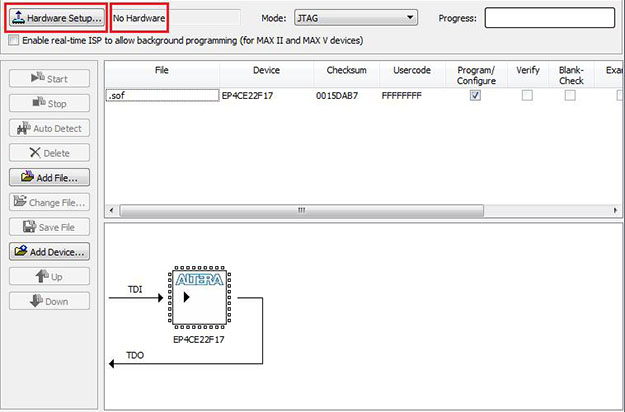Tick the Blank-Check checkbox

569,95
